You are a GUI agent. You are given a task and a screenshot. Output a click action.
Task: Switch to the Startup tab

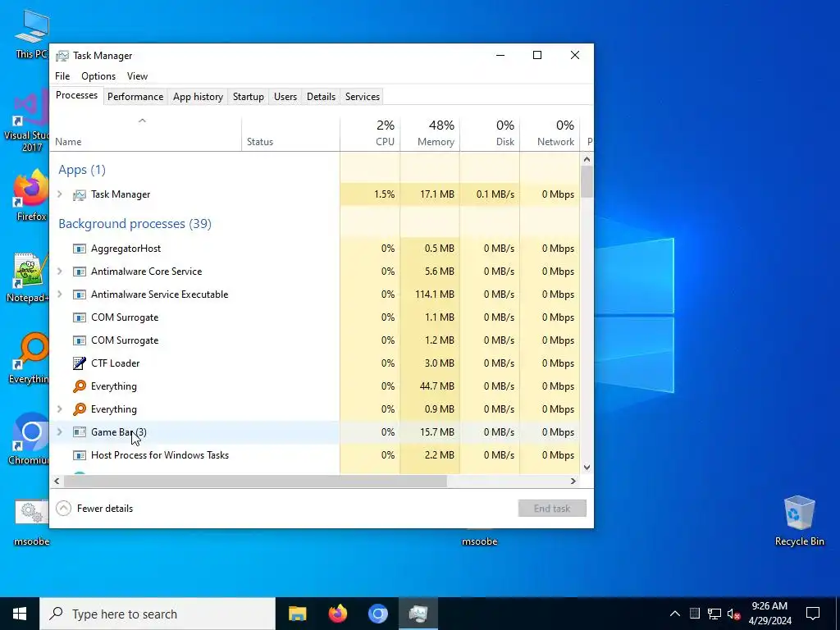pyautogui.click(x=248, y=97)
